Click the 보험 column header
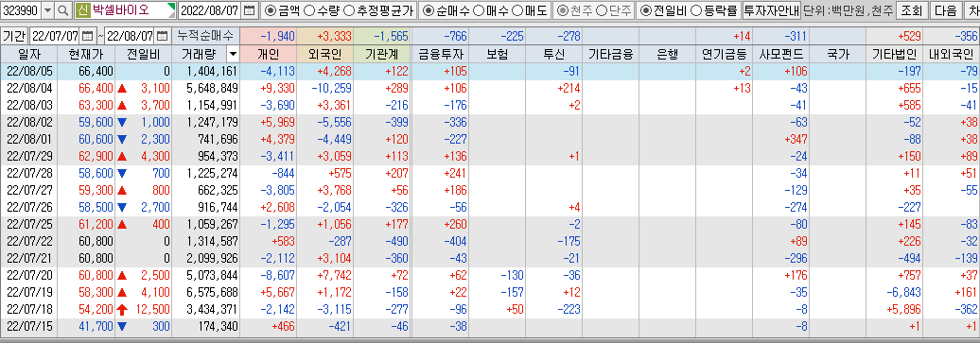The height and width of the screenshot is (343, 980). pyautogui.click(x=497, y=55)
